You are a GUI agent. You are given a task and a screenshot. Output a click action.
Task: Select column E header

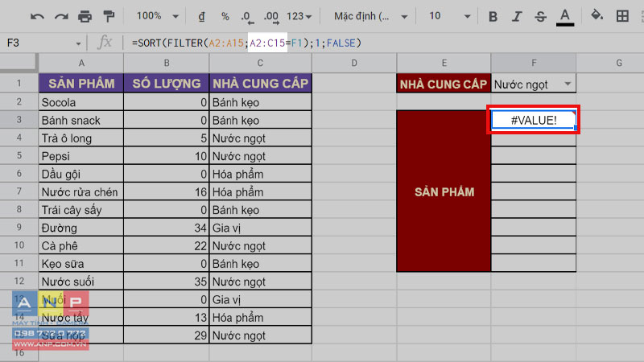[444, 63]
